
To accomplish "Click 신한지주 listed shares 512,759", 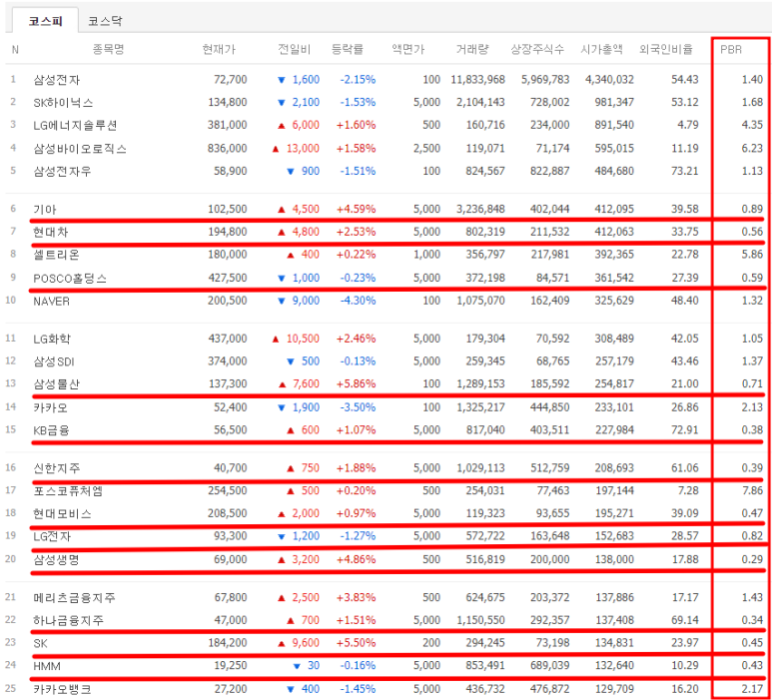I will 550,467.
